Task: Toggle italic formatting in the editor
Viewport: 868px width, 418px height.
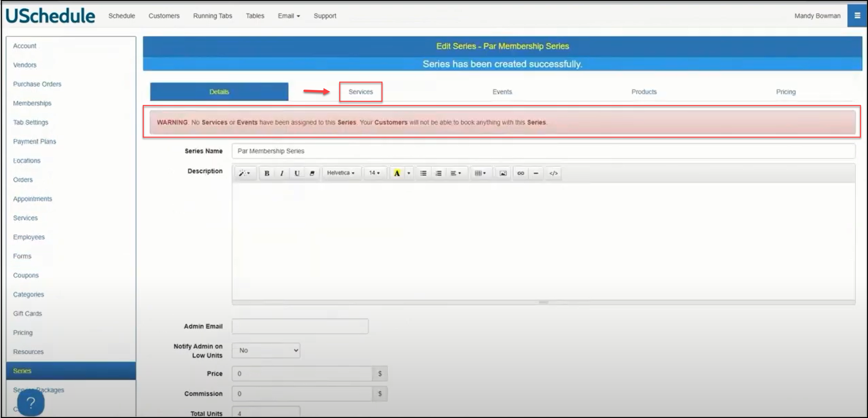Action: pyautogui.click(x=282, y=173)
